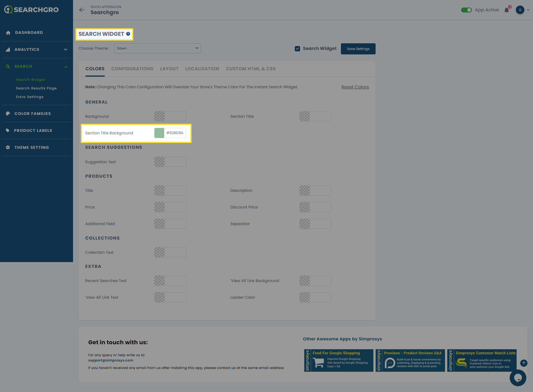Click the Section Title Background green swatch
Viewport: 533px width, 392px height.
pos(159,133)
